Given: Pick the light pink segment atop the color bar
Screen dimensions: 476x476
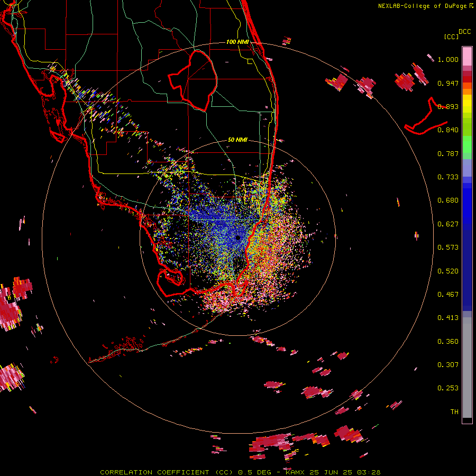Looking at the screenshot, I should click(467, 57).
